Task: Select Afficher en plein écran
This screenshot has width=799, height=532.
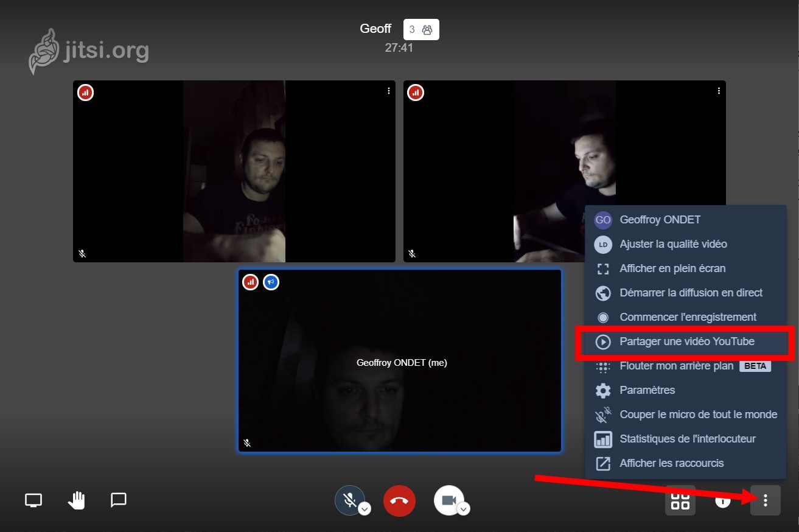Action: click(685, 268)
